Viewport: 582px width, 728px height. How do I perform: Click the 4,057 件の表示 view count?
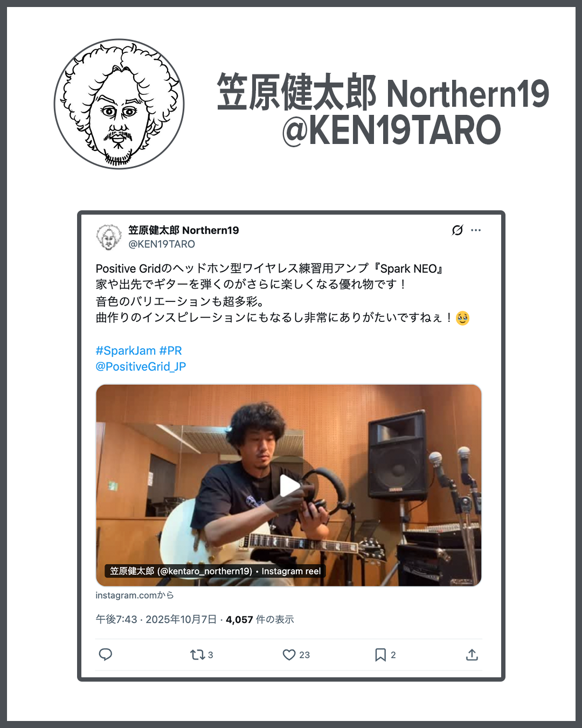(x=260, y=620)
